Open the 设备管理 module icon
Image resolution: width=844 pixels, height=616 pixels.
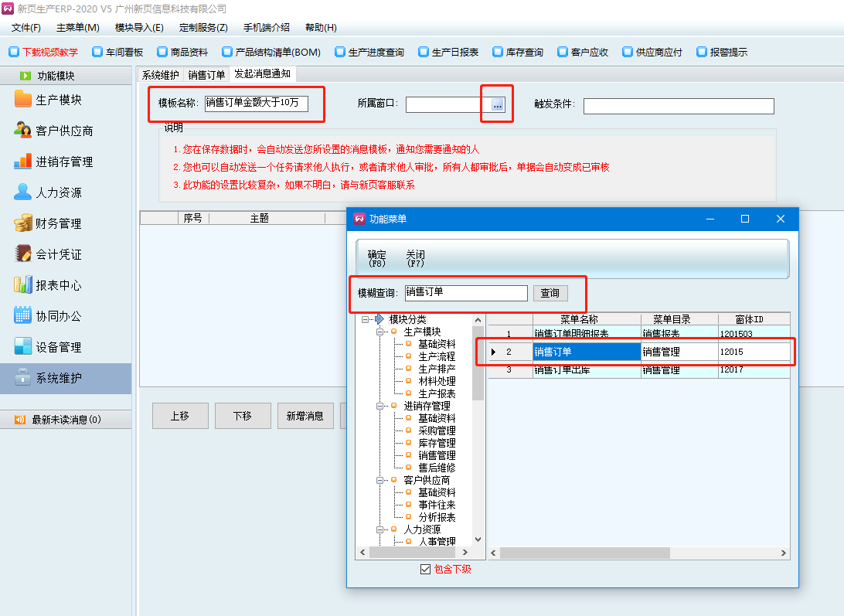[23, 347]
